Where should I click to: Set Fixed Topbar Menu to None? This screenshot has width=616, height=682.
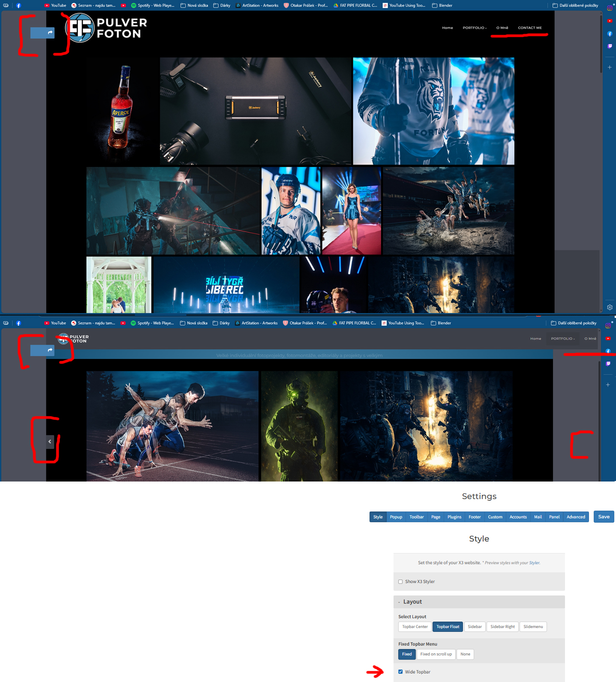(465, 654)
